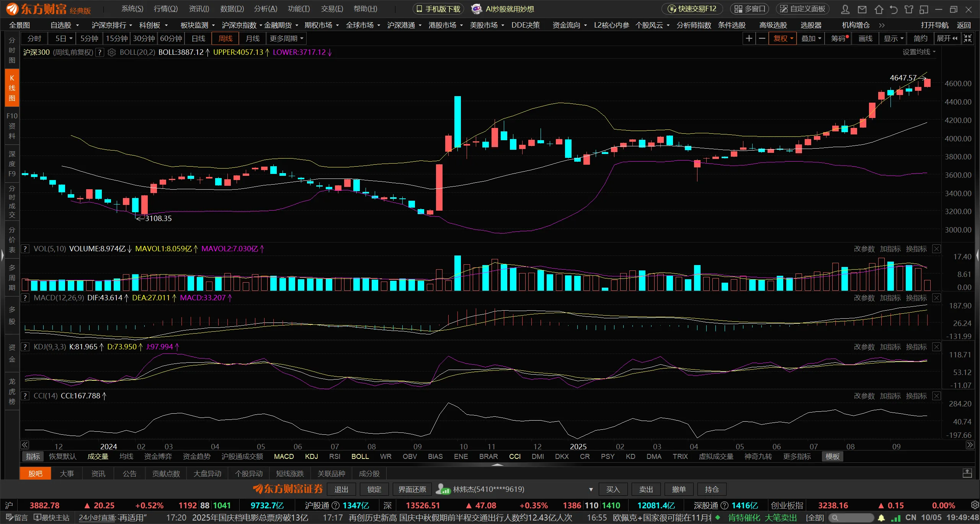Open the mail envelope icon

[862, 9]
